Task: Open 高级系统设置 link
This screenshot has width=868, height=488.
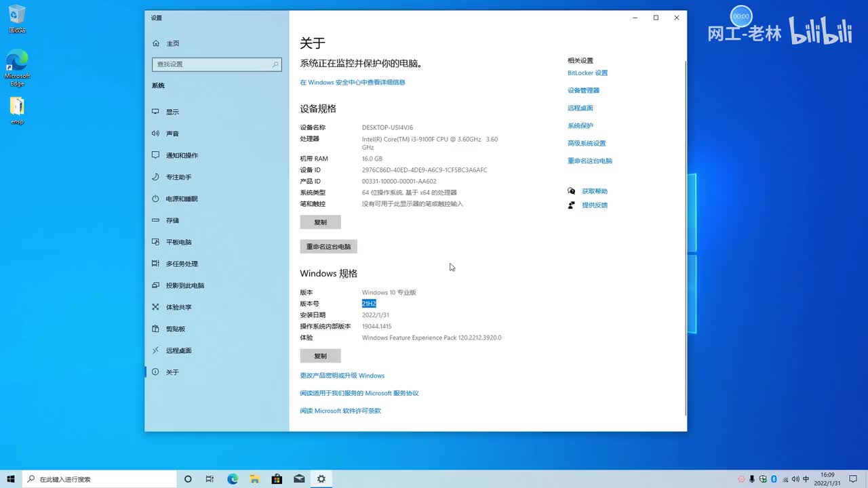Action: tap(587, 144)
